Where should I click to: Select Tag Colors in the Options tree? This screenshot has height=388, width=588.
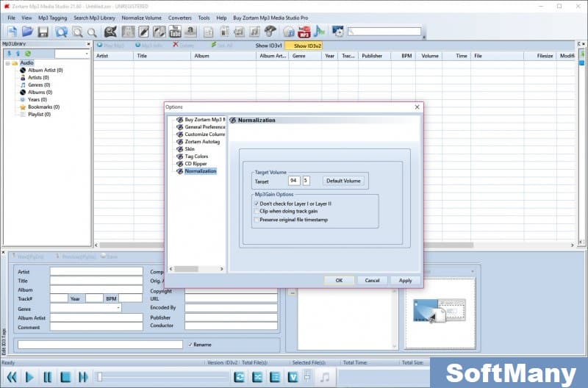[196, 157]
